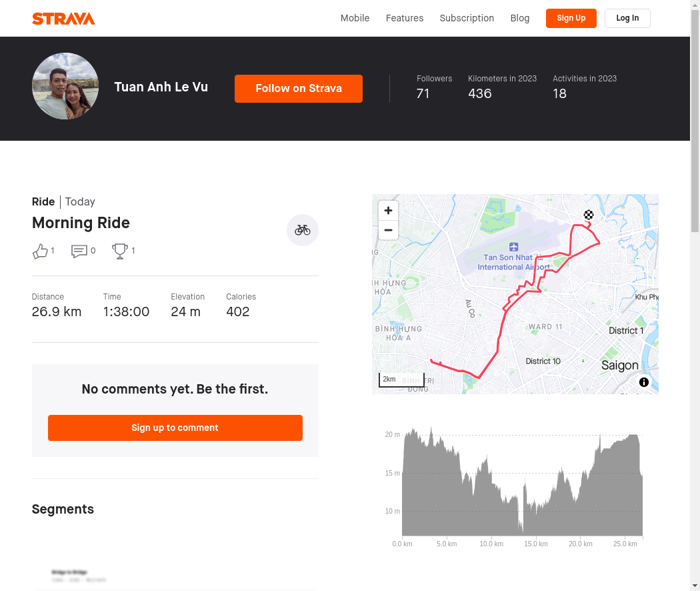
Task: Click the bicycle ride type icon
Action: [302, 230]
